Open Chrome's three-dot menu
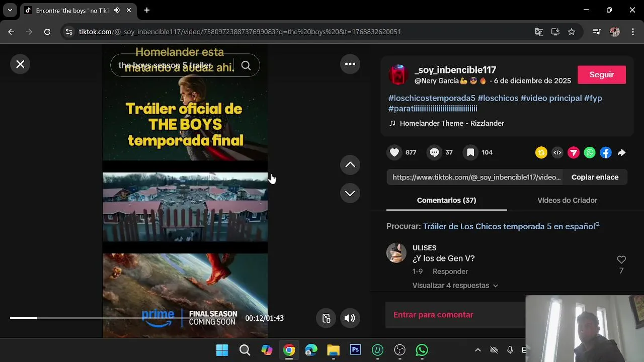This screenshot has width=644, height=362. tap(632, 32)
